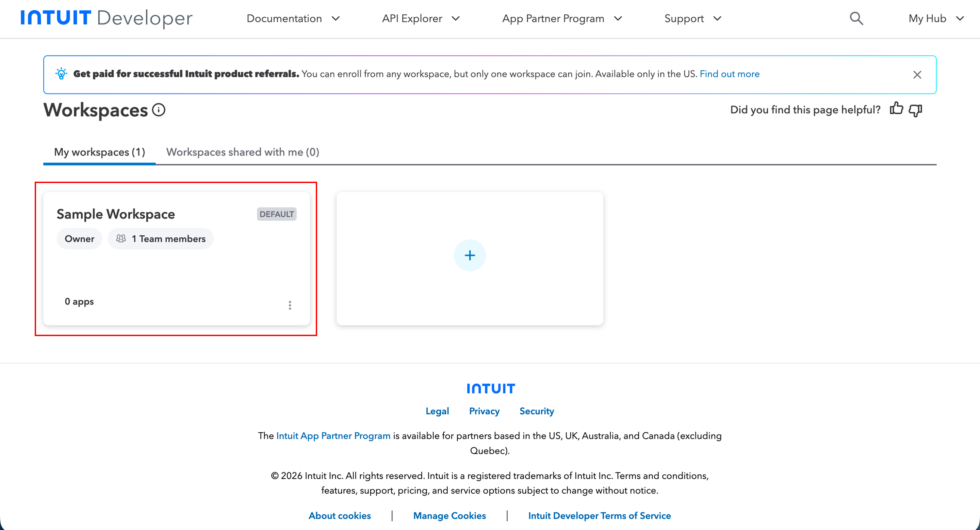Click the thumbs up feedback icon
The height and width of the screenshot is (530, 980).
(896, 109)
